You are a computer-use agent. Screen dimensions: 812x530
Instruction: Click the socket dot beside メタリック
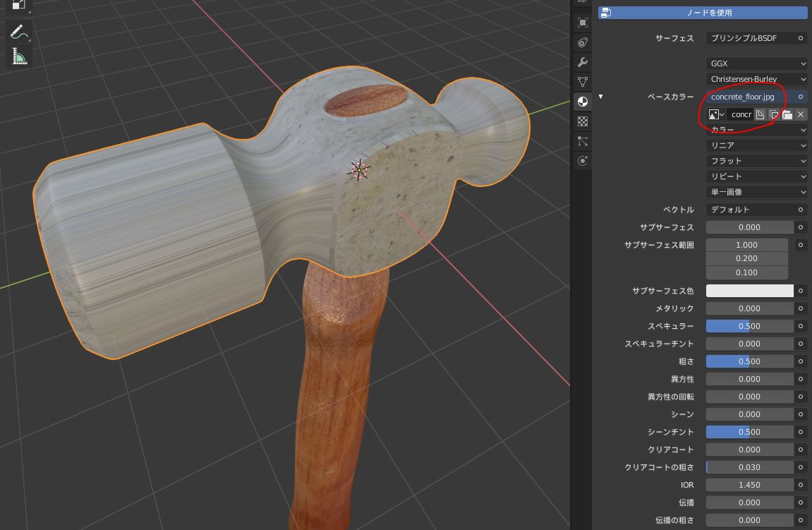[801, 309]
